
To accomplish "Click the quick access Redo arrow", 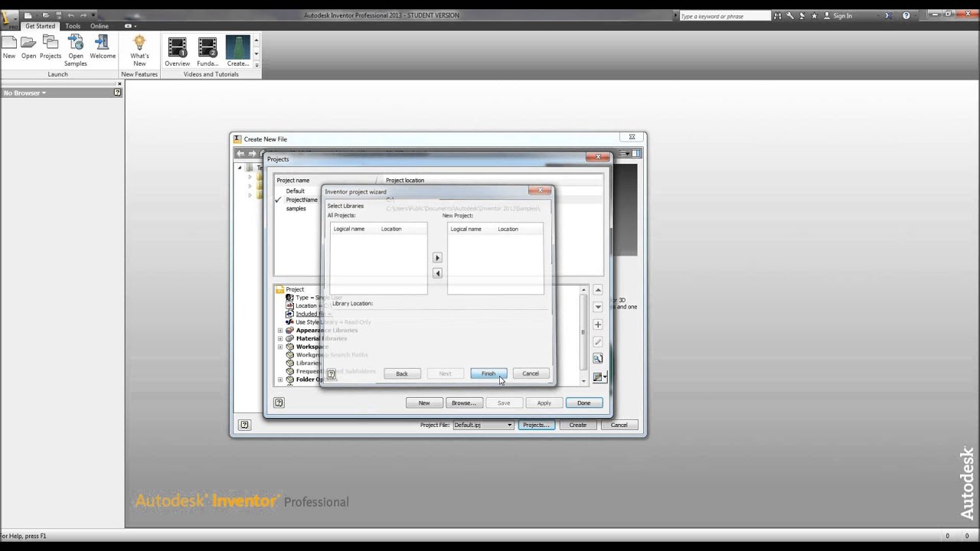I will tap(84, 15).
